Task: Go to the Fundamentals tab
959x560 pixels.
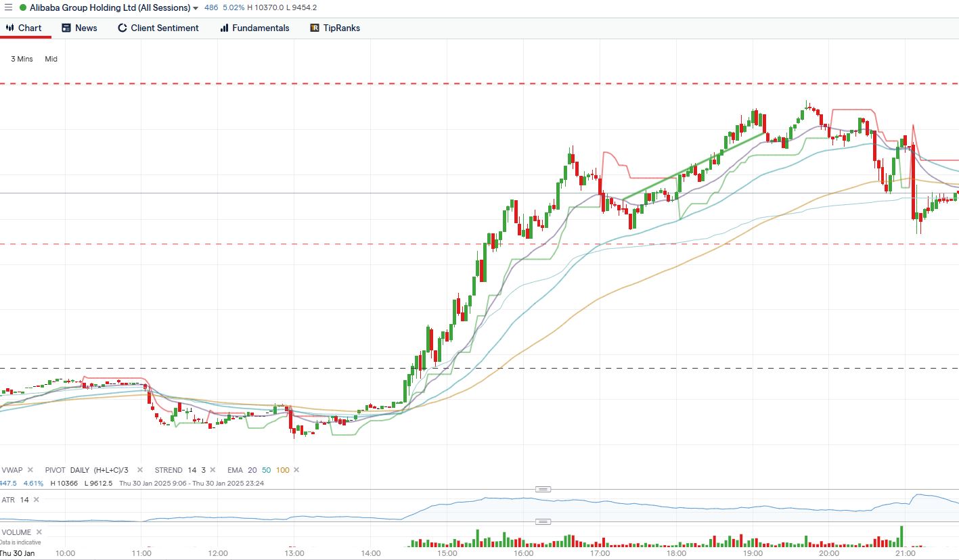Action: [254, 28]
